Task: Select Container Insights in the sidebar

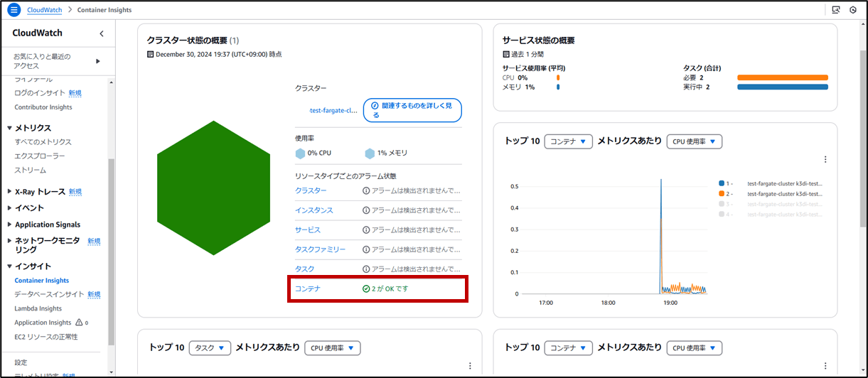Action: [x=42, y=281]
